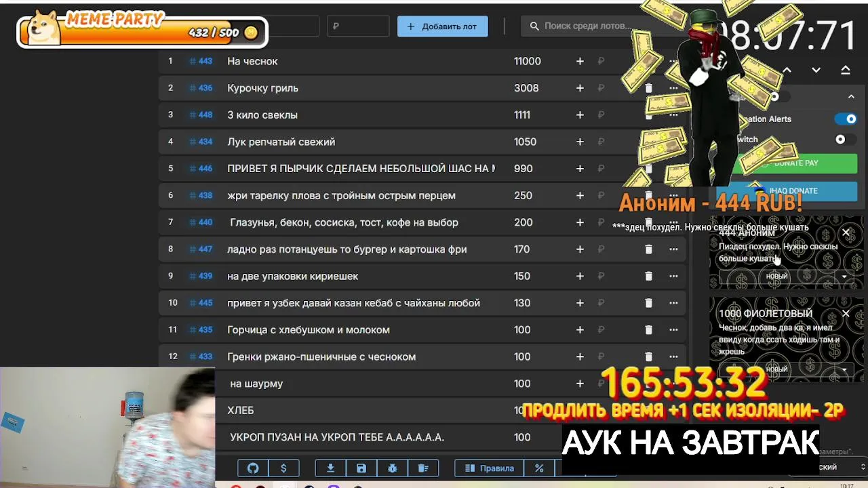This screenshot has height=488, width=868.
Task: Click the ₽ amount field on row #447
Action: (x=601, y=249)
